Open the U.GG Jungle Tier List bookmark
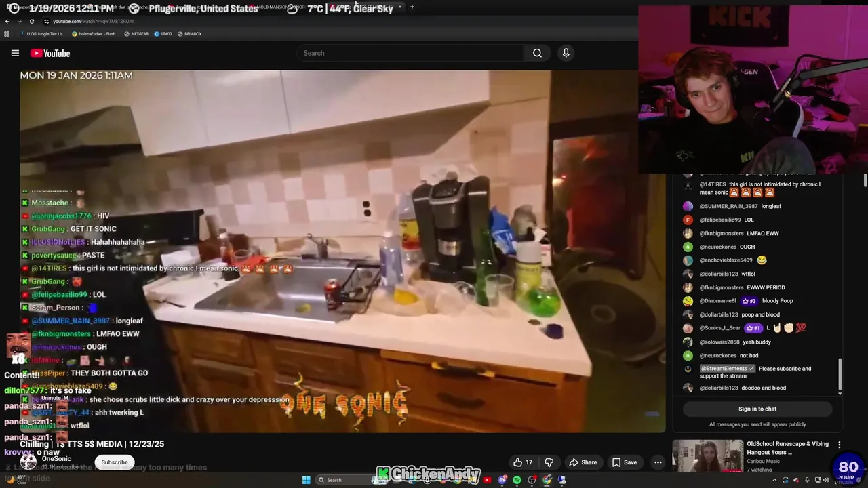The height and width of the screenshot is (488, 868). (43, 33)
